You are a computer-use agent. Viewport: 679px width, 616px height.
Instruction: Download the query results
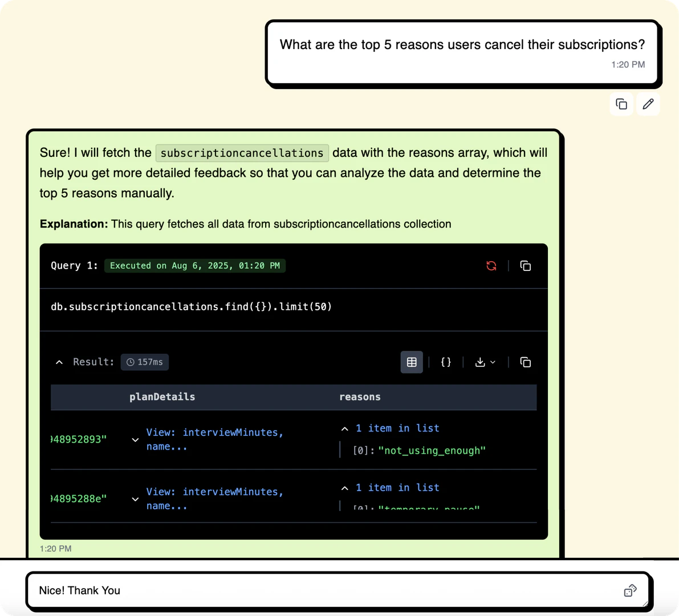[481, 362]
